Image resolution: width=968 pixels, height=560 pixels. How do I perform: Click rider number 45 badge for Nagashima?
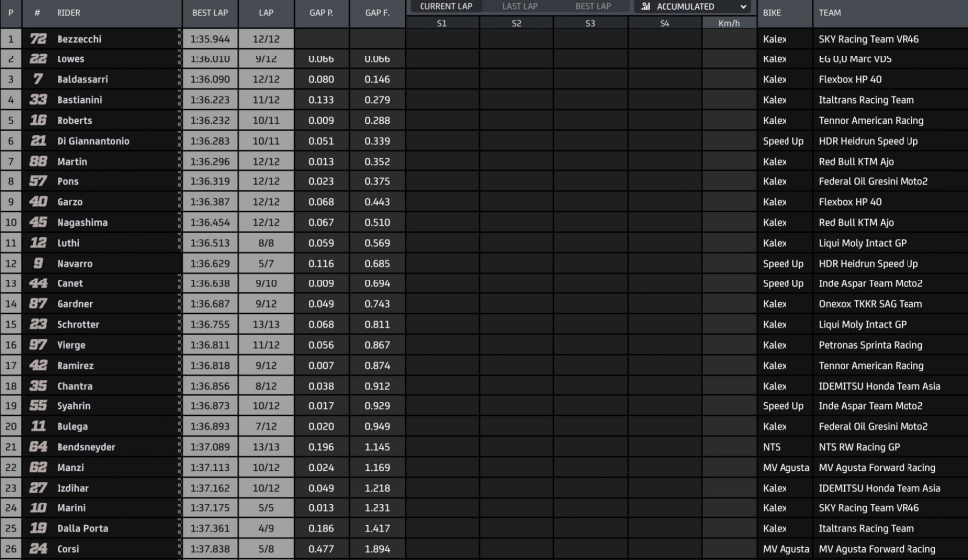click(38, 221)
